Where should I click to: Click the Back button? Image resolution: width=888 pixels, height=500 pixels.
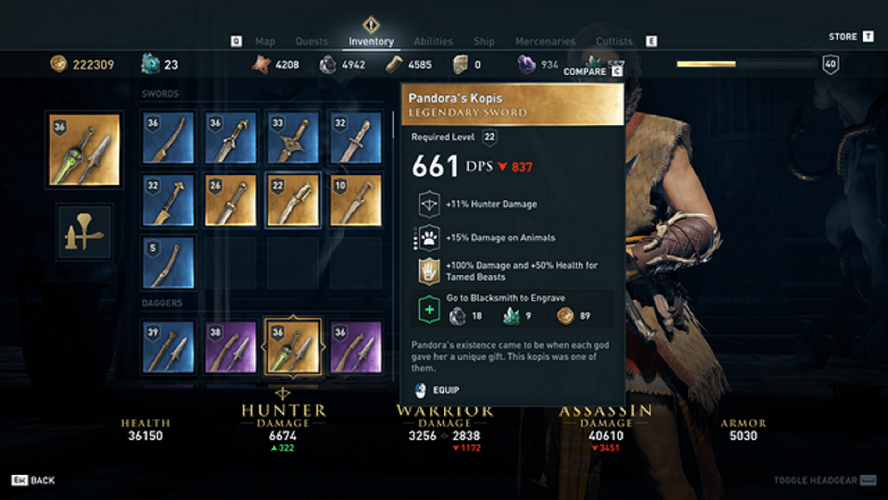click(x=33, y=480)
